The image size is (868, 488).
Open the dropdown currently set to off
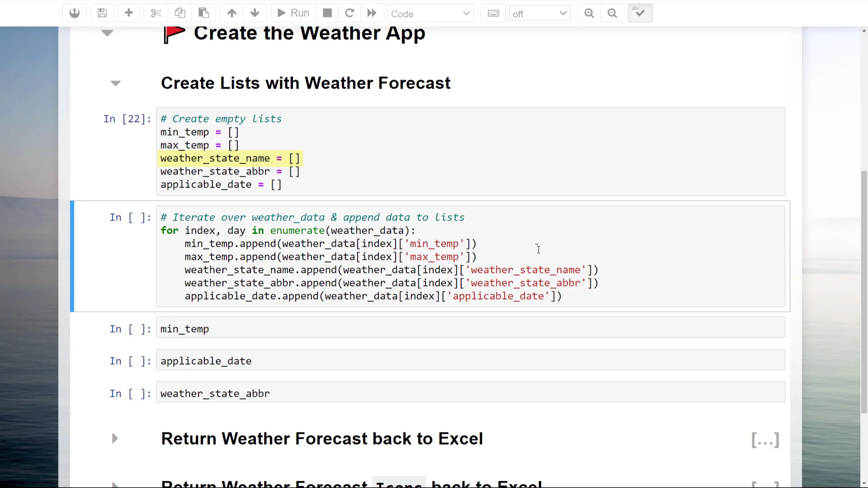[539, 14]
